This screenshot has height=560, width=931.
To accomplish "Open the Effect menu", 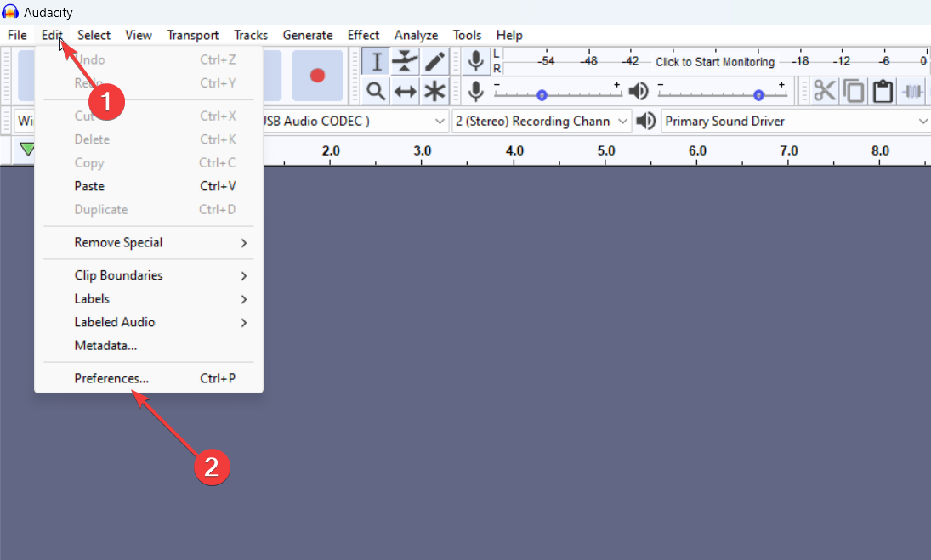I will pos(363,35).
